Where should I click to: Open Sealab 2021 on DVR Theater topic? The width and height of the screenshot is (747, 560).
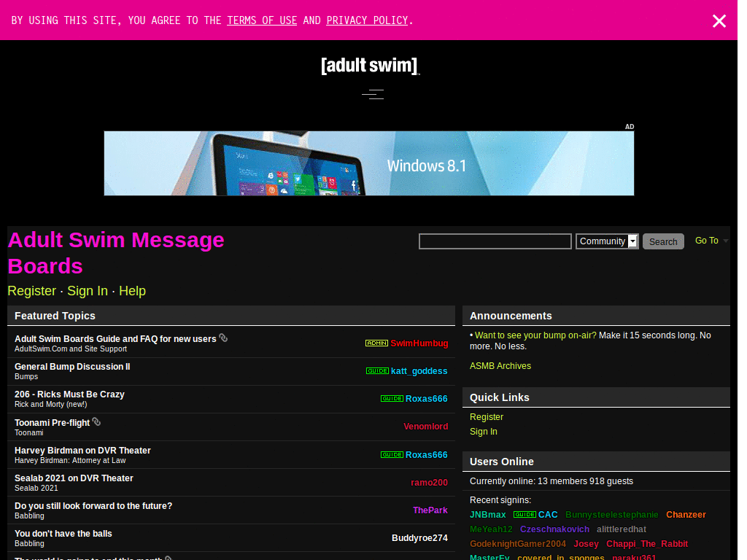74,478
